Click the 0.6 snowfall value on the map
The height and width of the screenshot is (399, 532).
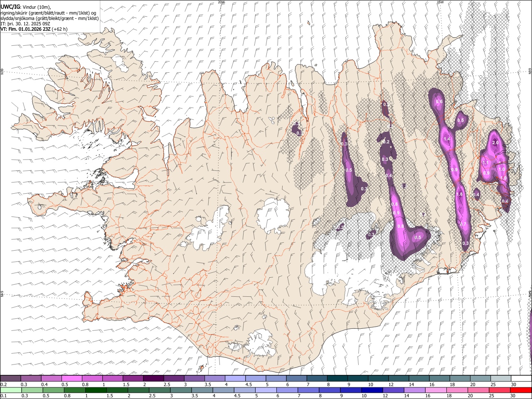point(439,102)
